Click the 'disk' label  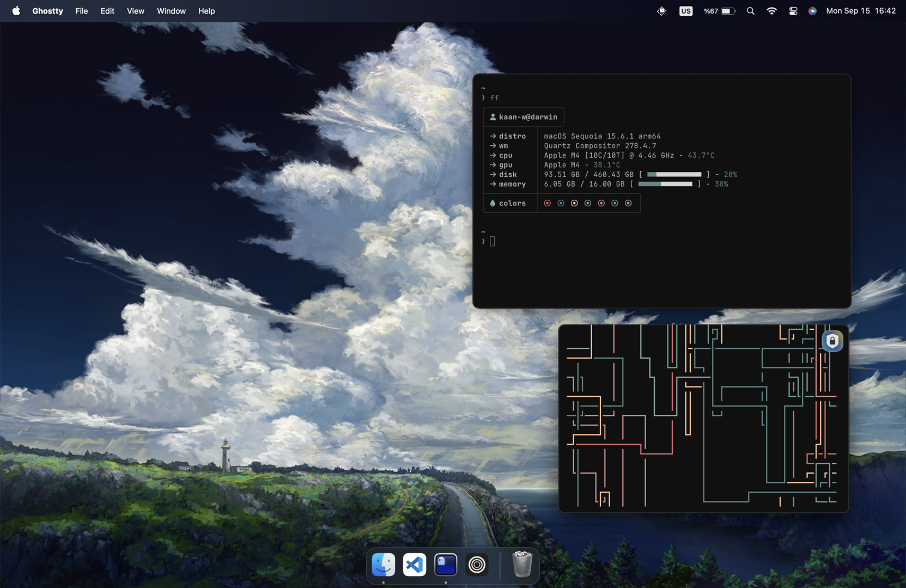(508, 174)
